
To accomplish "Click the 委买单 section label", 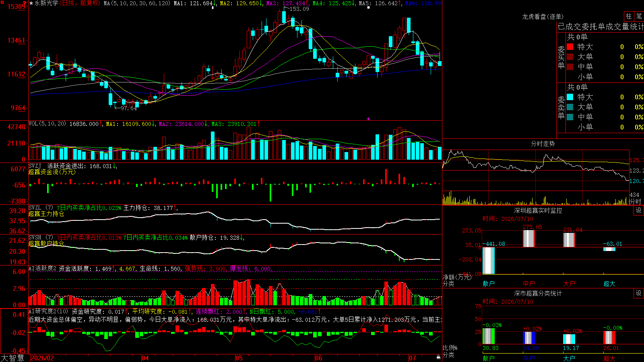I will pyautogui.click(x=561, y=57).
